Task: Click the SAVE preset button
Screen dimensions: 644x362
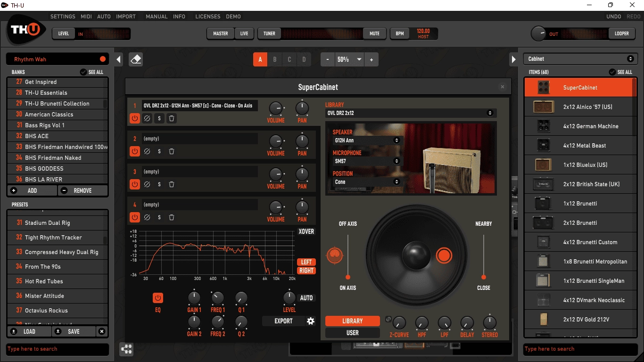Action: point(74,331)
